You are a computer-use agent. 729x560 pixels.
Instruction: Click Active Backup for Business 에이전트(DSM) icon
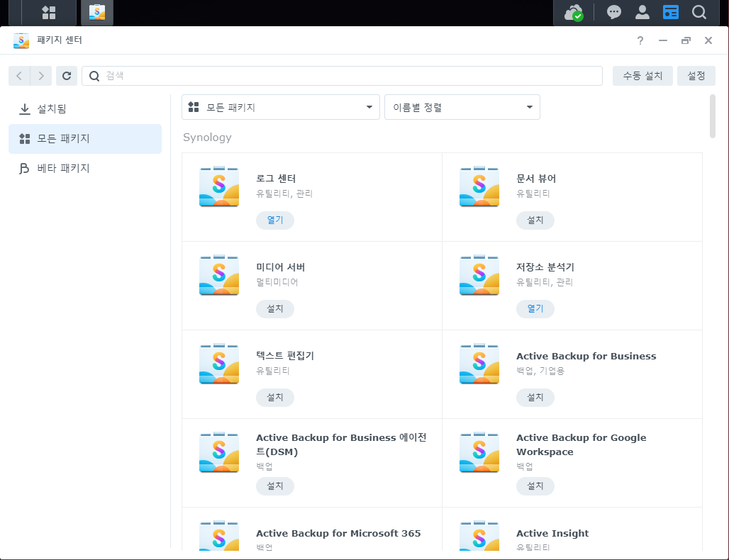(x=219, y=453)
